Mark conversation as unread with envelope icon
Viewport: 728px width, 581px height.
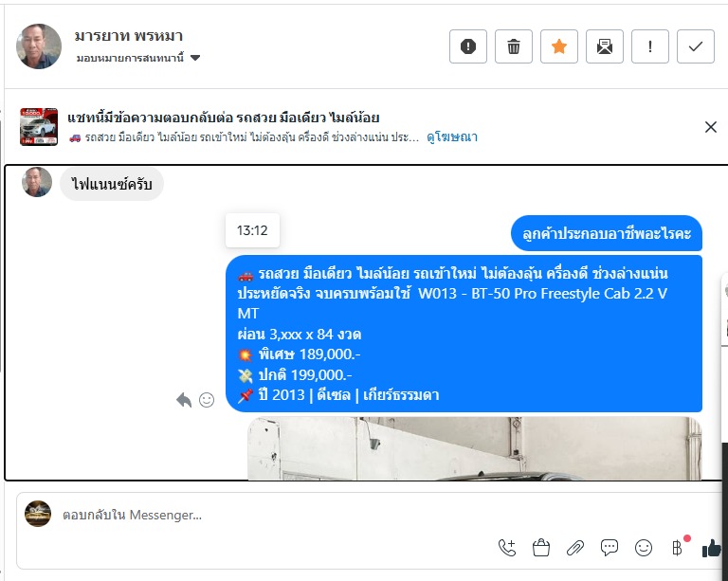pos(605,46)
